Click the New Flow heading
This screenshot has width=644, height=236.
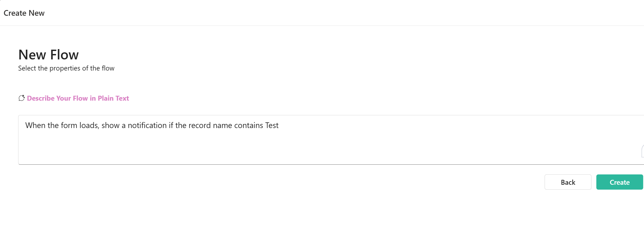pos(48,55)
